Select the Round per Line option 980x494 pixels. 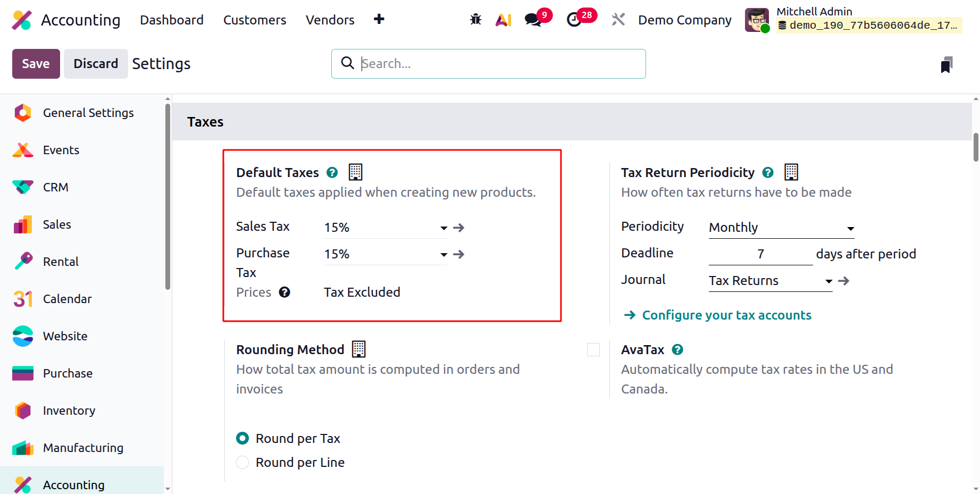pyautogui.click(x=242, y=462)
